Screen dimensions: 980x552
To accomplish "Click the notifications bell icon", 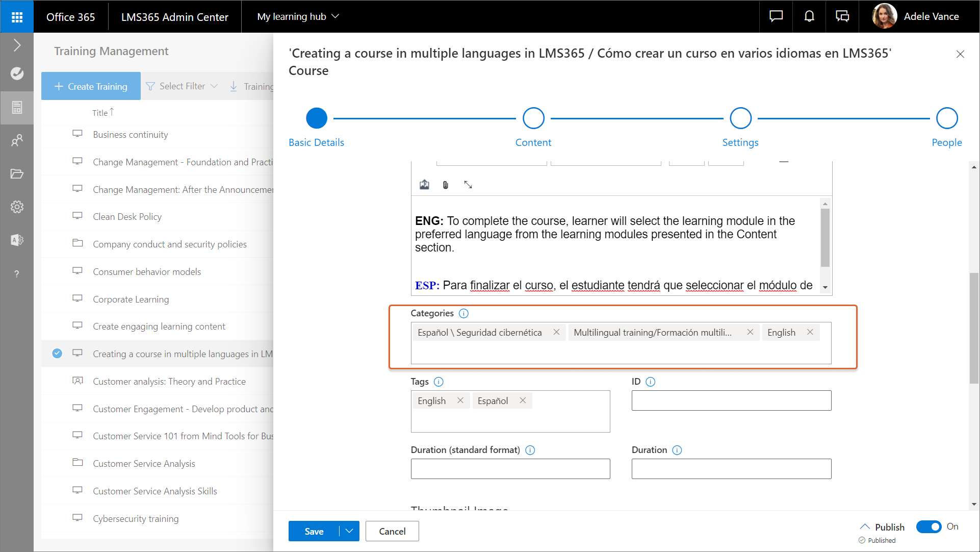I will pyautogui.click(x=809, y=17).
